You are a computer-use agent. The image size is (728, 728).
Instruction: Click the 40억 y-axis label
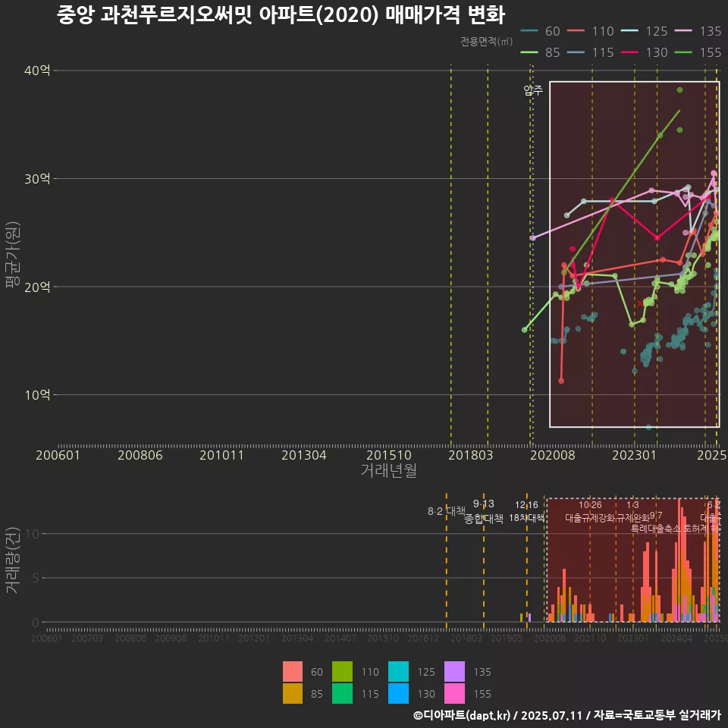(x=37, y=71)
